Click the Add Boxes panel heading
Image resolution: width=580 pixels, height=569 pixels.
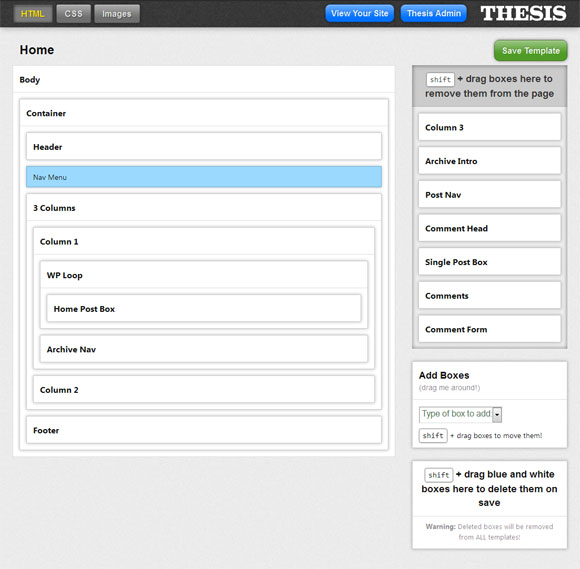[444, 375]
